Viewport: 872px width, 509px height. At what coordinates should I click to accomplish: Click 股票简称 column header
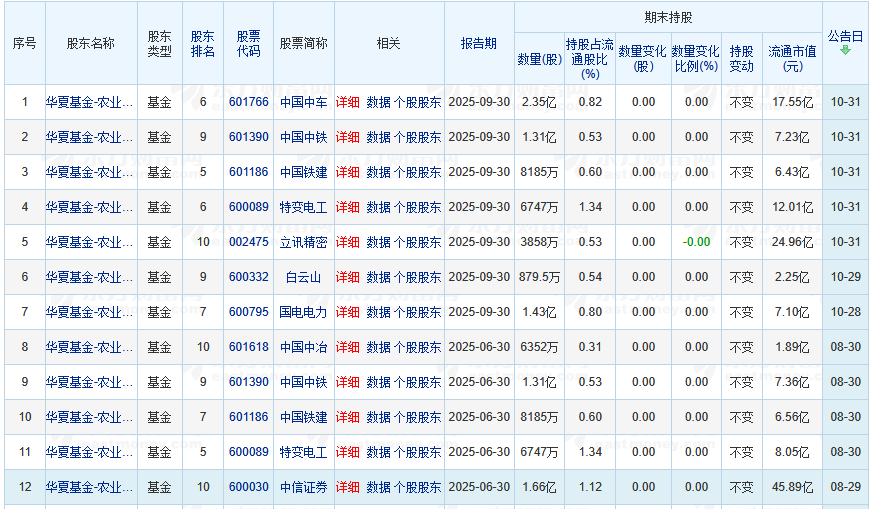pos(303,43)
